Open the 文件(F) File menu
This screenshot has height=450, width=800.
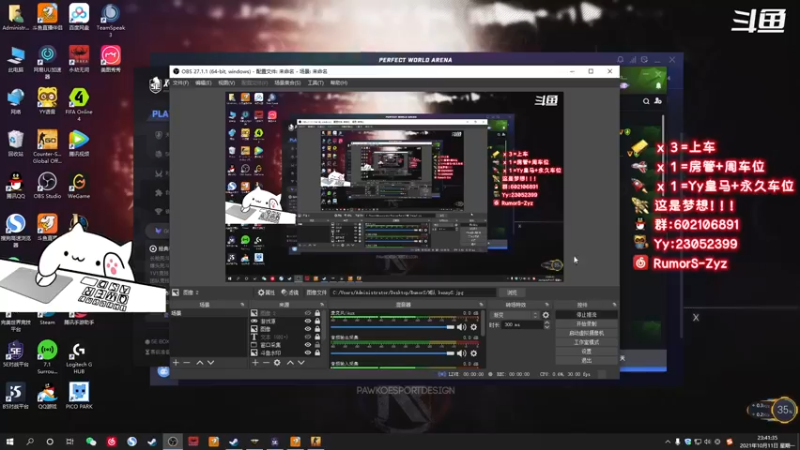pos(181,83)
